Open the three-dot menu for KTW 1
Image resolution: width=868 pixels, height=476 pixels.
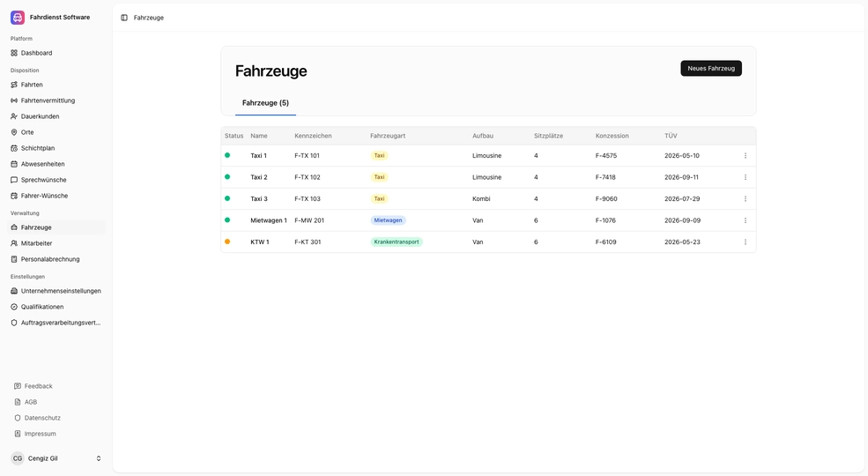[x=745, y=242]
